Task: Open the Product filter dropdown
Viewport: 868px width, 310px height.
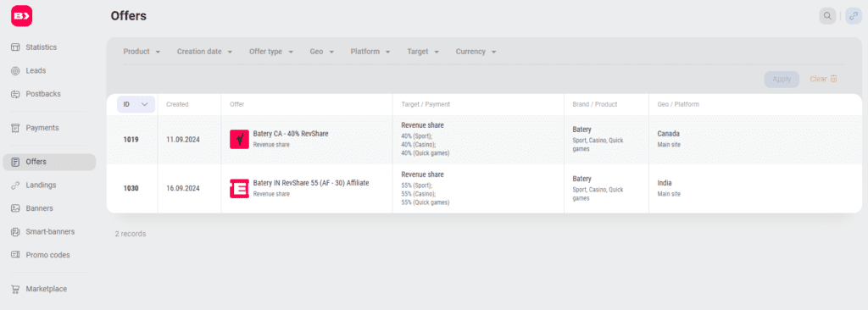Action: click(142, 52)
